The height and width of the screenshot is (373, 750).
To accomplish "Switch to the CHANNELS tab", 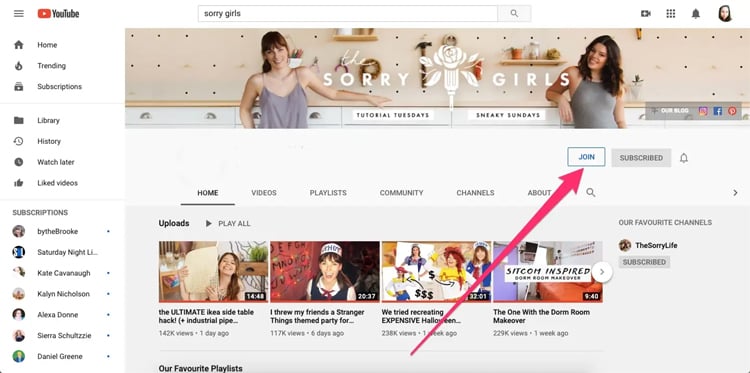I will (x=475, y=193).
